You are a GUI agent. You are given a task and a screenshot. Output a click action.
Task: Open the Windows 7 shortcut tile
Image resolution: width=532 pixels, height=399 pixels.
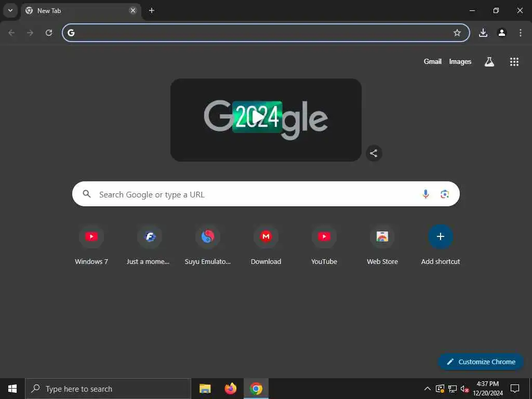coord(91,245)
